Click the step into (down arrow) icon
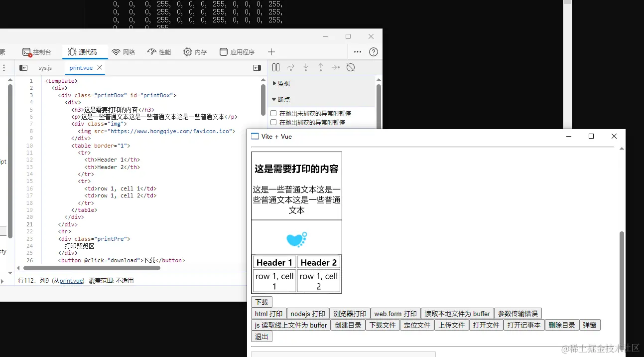644x357 pixels. point(306,67)
